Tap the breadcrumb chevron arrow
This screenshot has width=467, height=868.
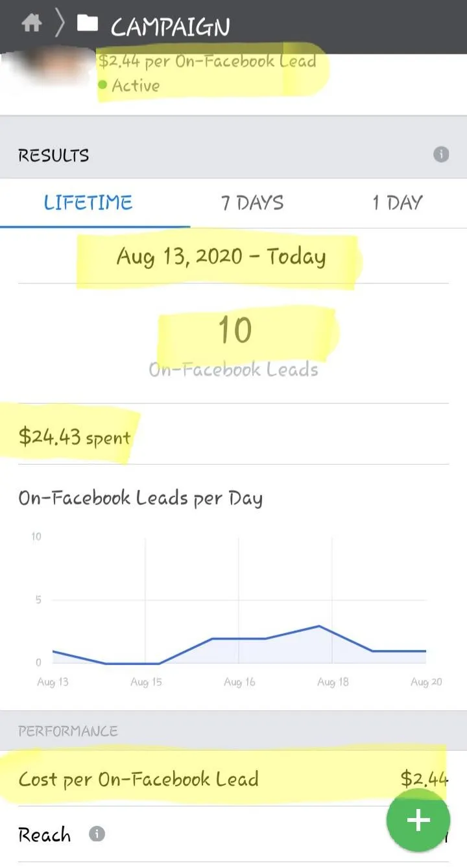tap(60, 25)
